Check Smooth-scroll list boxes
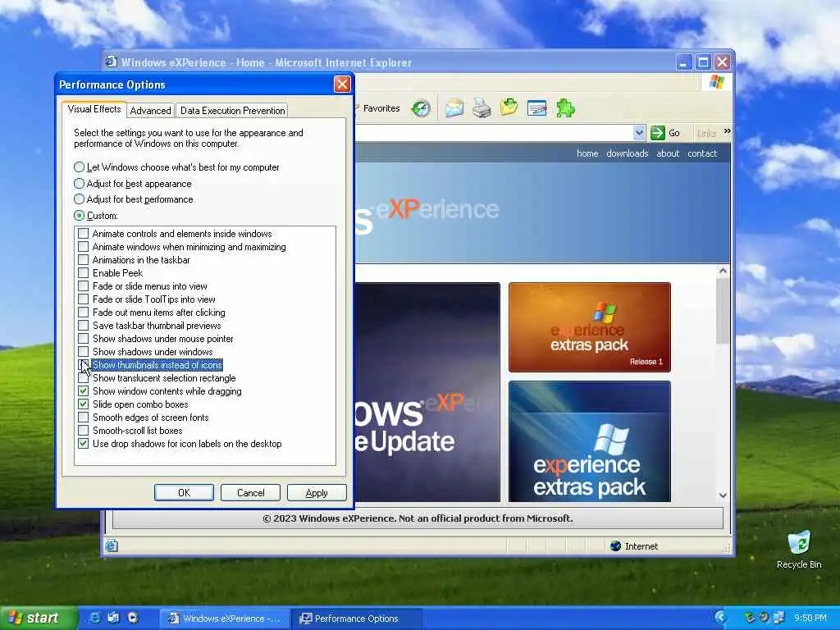840x630 pixels. pos(84,430)
